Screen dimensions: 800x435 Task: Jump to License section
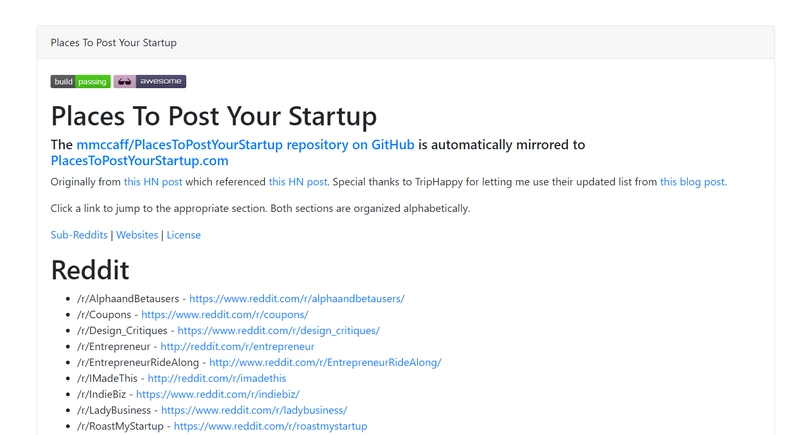click(183, 235)
